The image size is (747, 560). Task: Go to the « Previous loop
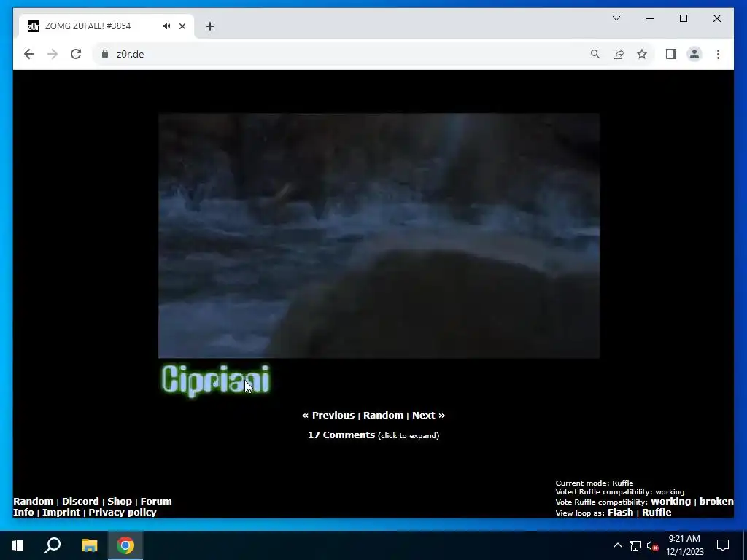point(328,415)
